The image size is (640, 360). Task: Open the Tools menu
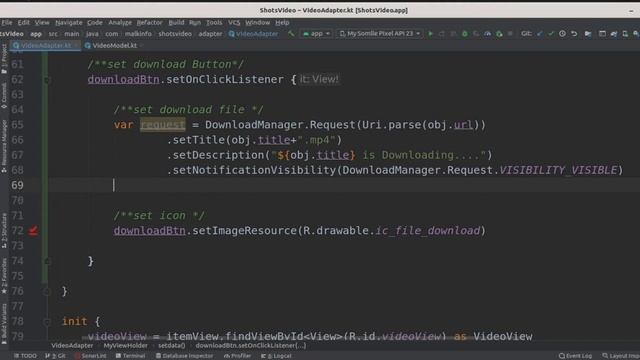click(214, 22)
